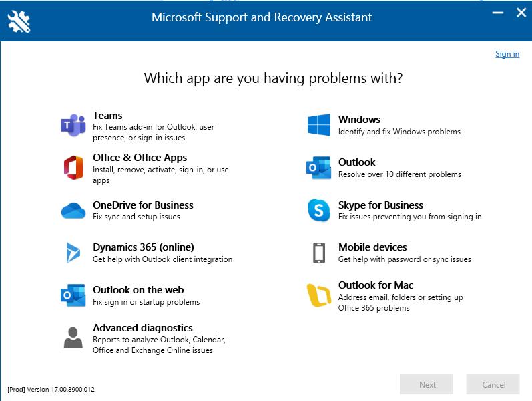Click 'Resolve over 10 different problems' text
Image resolution: width=532 pixels, height=401 pixels.
pos(400,174)
